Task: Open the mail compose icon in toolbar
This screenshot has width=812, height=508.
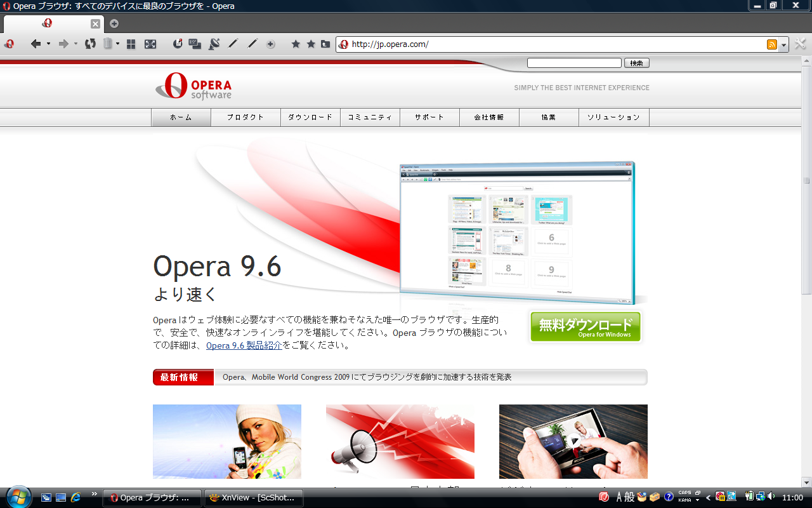Action: [x=178, y=44]
